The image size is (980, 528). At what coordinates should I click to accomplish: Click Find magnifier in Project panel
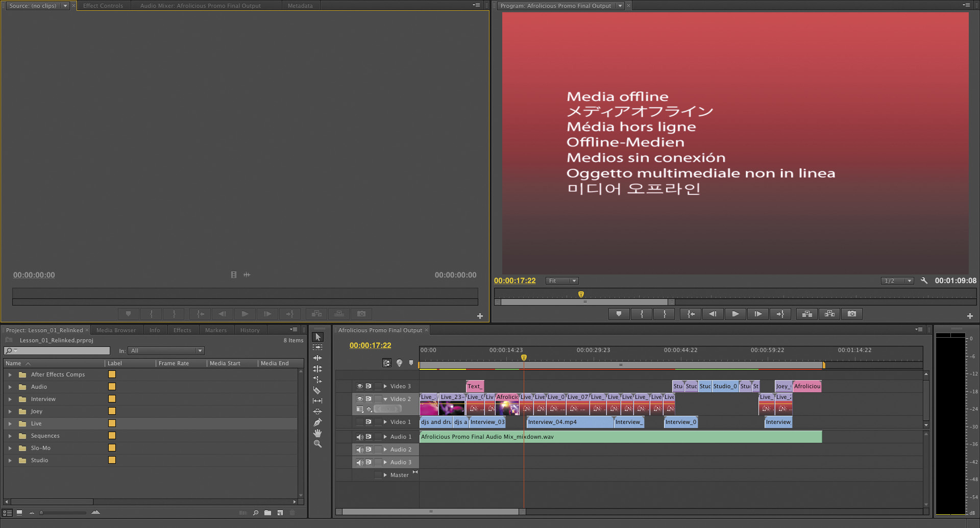coord(256,513)
